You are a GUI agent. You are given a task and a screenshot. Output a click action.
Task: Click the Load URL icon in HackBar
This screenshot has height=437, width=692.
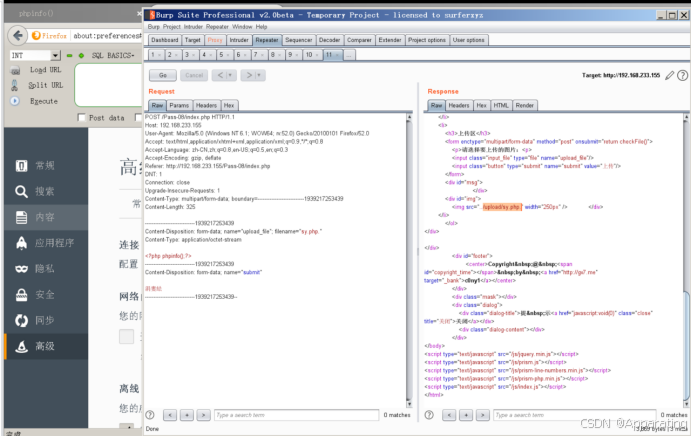(x=15, y=70)
